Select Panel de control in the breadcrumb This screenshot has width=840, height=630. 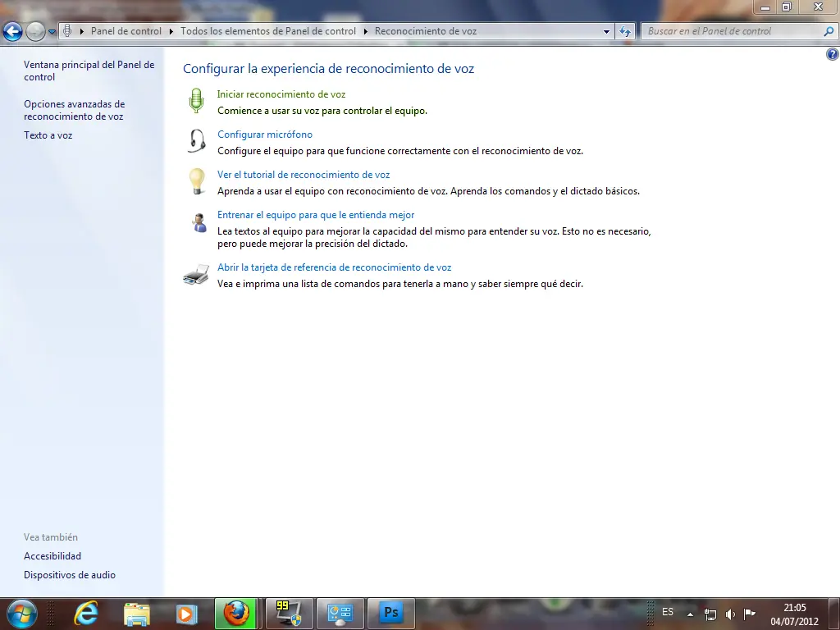(126, 31)
